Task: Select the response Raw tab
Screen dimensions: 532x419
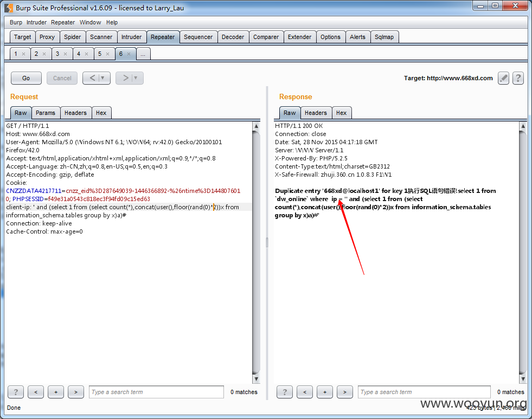Action: pyautogui.click(x=290, y=113)
